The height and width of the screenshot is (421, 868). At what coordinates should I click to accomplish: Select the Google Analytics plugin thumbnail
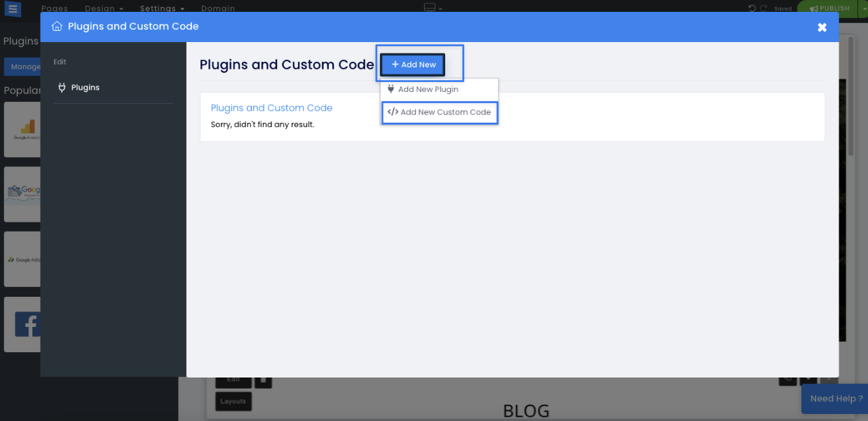[22, 130]
